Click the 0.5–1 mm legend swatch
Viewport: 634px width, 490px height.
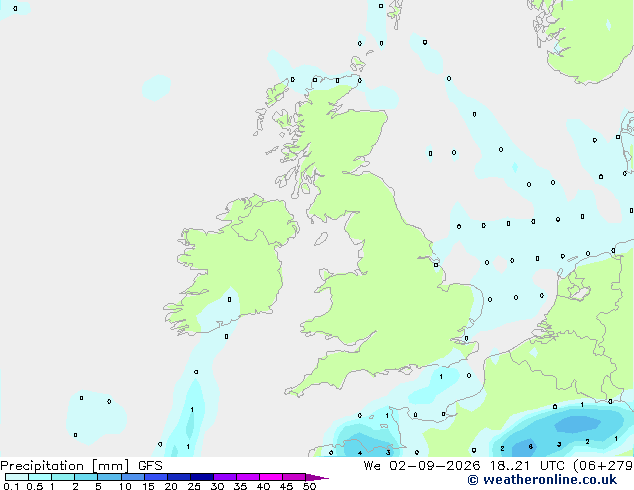tap(40, 477)
